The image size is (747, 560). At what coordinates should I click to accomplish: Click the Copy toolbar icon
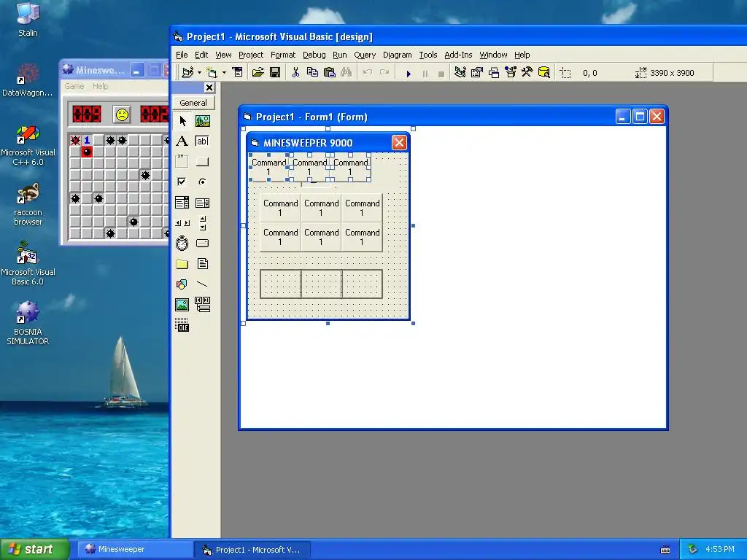point(312,72)
